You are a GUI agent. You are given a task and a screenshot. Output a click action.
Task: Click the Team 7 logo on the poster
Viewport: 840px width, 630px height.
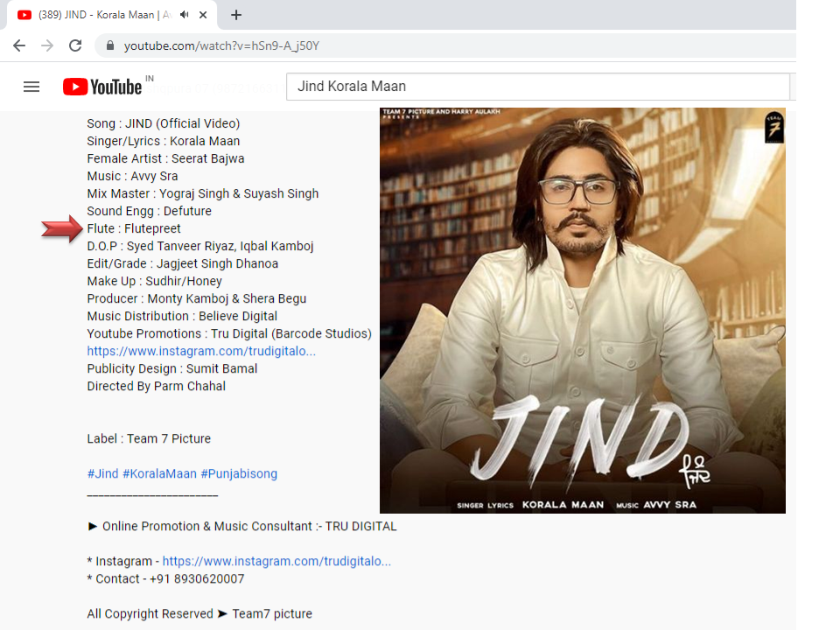point(773,128)
